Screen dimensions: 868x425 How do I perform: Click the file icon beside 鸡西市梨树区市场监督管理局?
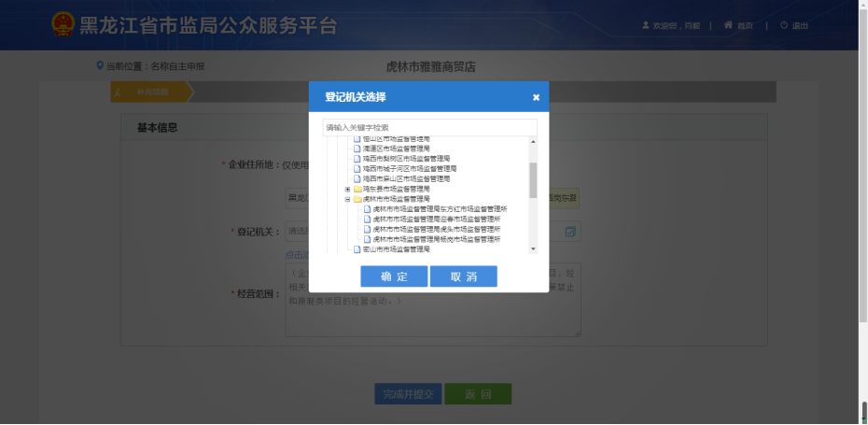point(357,159)
